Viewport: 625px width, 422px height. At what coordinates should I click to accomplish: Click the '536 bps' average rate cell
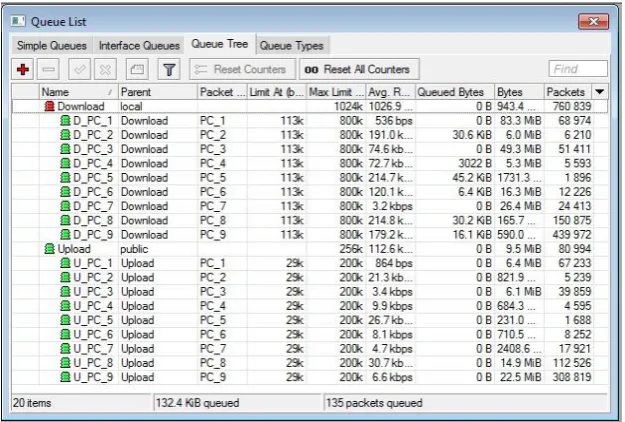394,121
